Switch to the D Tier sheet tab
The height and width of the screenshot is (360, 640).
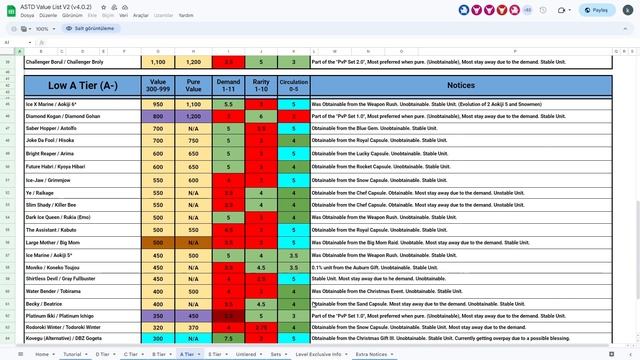(x=102, y=354)
